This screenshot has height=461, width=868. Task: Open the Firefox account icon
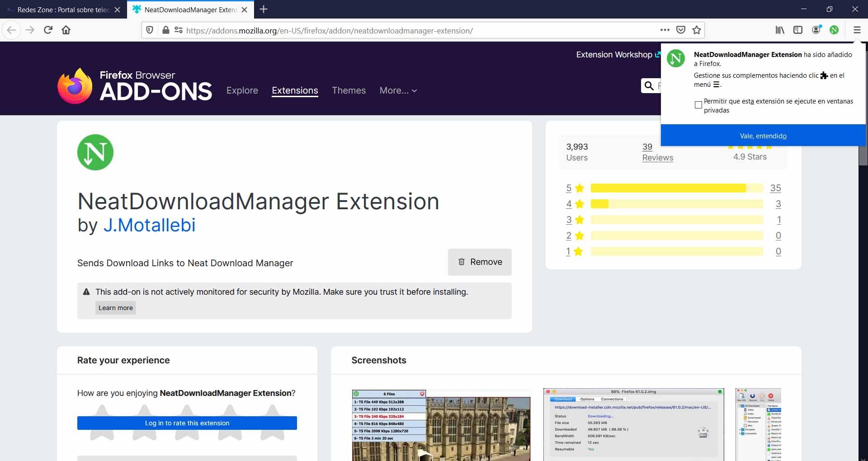click(x=816, y=30)
